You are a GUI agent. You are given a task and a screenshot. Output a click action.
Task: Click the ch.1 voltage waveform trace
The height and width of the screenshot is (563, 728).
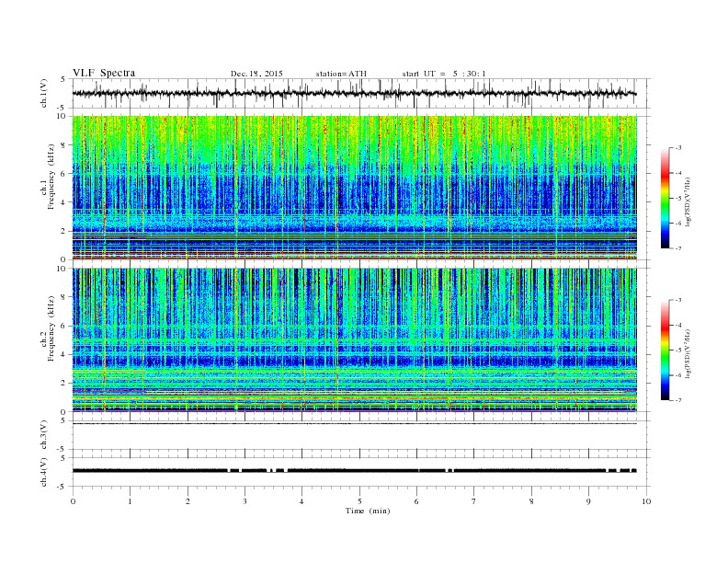coord(354,93)
